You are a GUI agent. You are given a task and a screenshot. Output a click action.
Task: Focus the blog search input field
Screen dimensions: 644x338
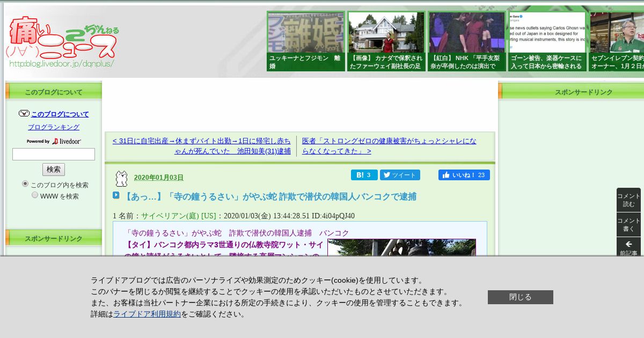pyautogui.click(x=54, y=155)
